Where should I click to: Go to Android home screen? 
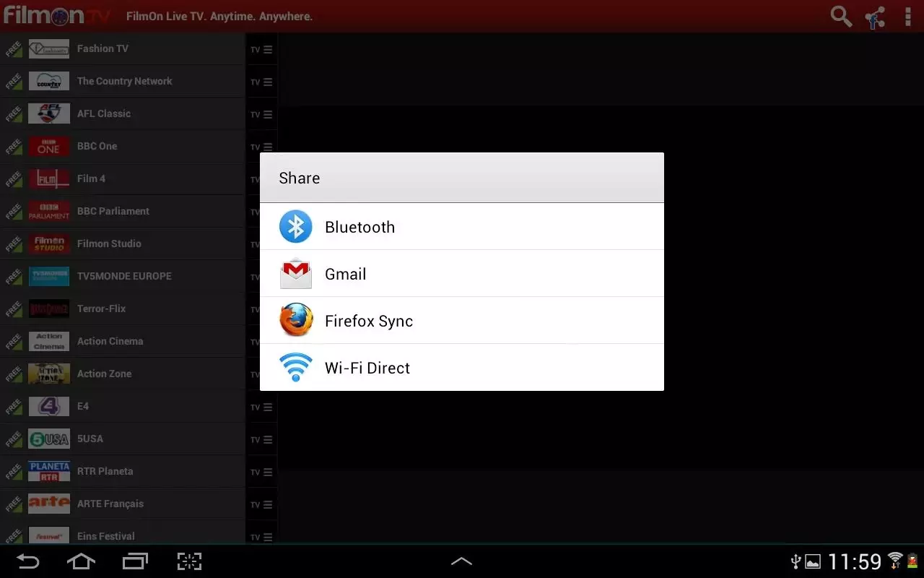tap(81, 561)
